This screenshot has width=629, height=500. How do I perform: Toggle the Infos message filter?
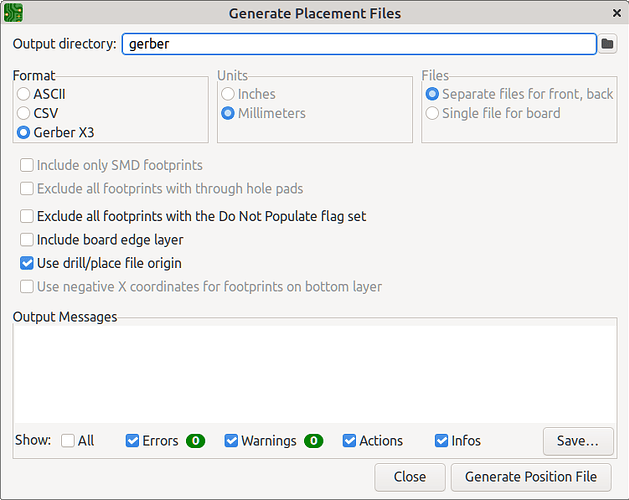[x=442, y=441]
